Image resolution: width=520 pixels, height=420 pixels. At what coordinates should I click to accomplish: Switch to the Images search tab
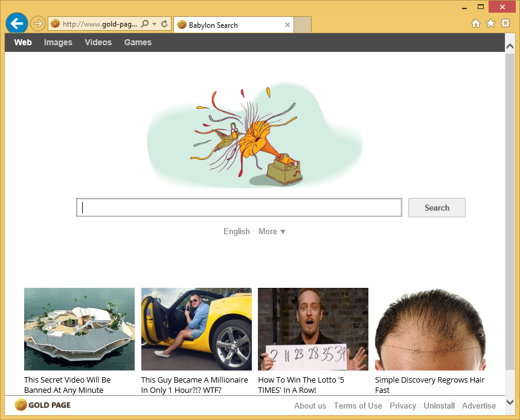pyautogui.click(x=58, y=42)
